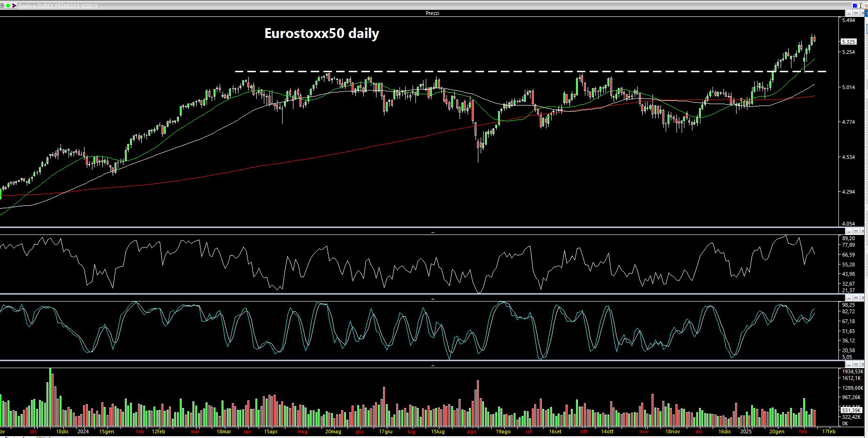Click the 98,25 stochastic scale value
Viewport: 868px width, 438px height.
tap(848, 305)
